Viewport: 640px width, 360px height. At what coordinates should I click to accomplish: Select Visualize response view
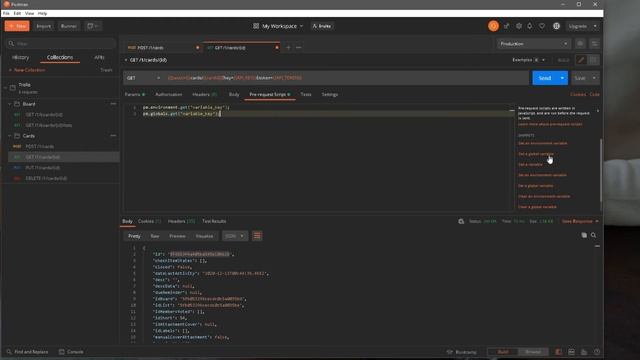pos(204,236)
